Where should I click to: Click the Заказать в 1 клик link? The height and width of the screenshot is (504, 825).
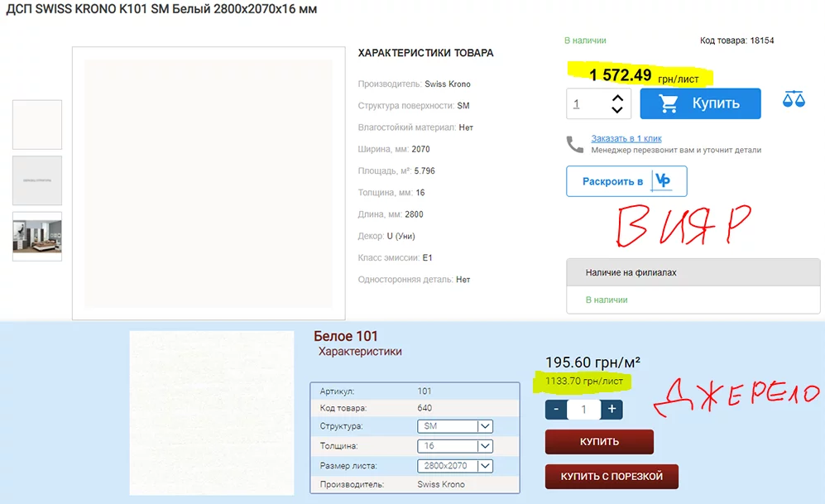tap(626, 138)
